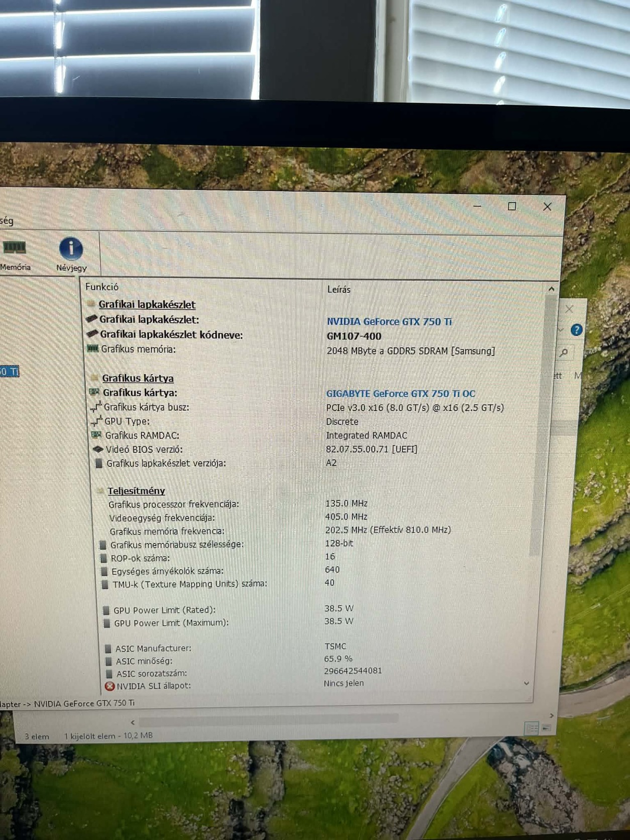Click the Leírás column header
The height and width of the screenshot is (840, 630).
pyautogui.click(x=339, y=289)
